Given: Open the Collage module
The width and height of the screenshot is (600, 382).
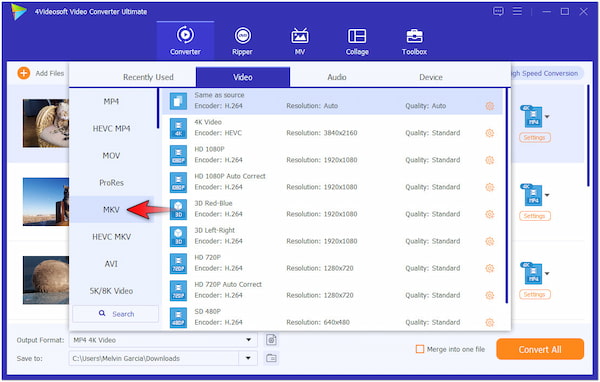Looking at the screenshot, I should pos(357,41).
